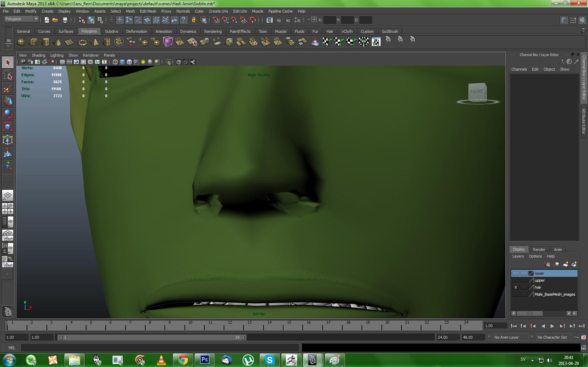Open the No Character Set dropdown

coord(552,337)
